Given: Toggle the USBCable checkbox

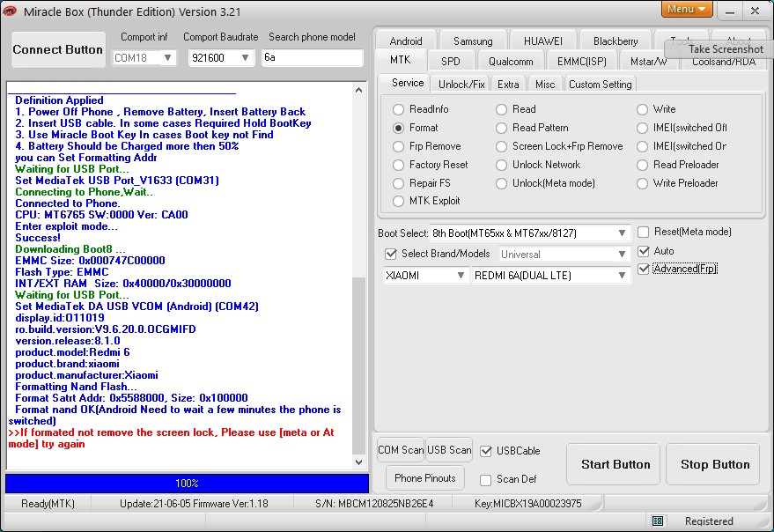Looking at the screenshot, I should pos(486,451).
